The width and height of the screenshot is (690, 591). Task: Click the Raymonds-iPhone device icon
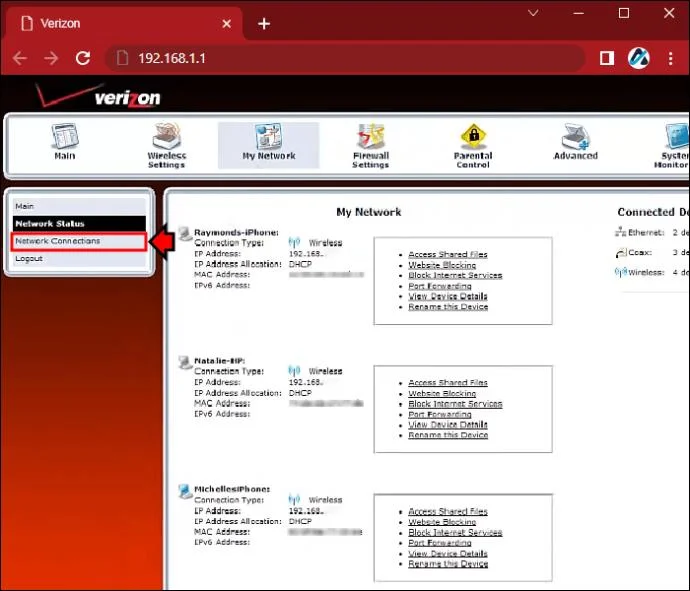click(x=185, y=233)
